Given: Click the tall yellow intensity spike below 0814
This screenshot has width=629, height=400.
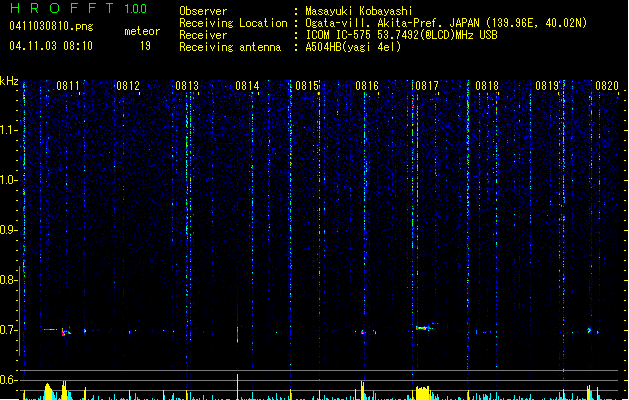Looking at the screenshot, I should 237,387.
